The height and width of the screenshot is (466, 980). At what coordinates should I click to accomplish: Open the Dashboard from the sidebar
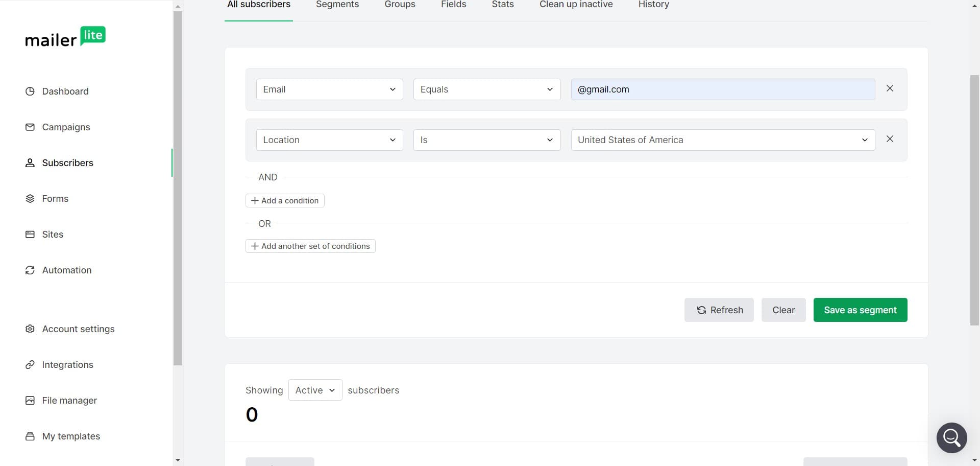[65, 91]
